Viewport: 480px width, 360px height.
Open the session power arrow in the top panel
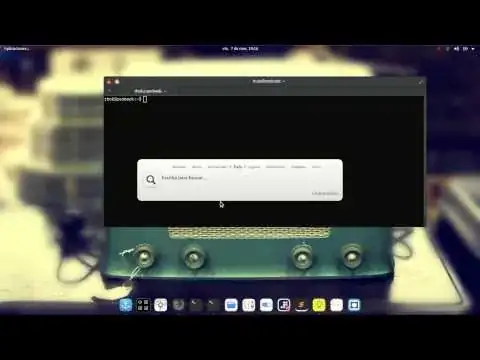point(473,49)
